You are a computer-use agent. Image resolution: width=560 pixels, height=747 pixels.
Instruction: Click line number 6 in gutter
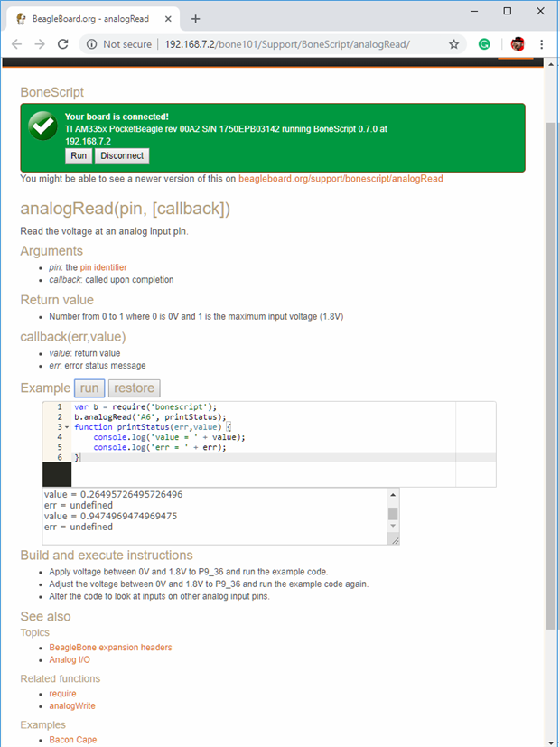tap(60, 457)
